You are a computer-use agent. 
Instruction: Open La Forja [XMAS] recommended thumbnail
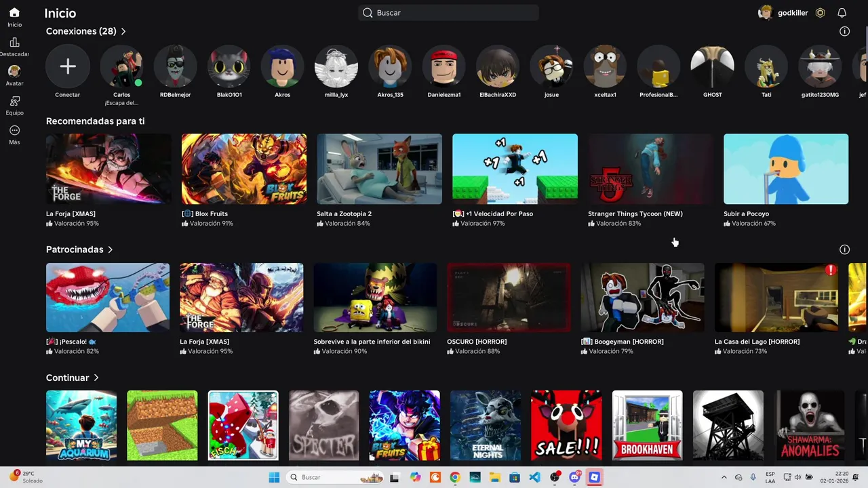point(108,169)
